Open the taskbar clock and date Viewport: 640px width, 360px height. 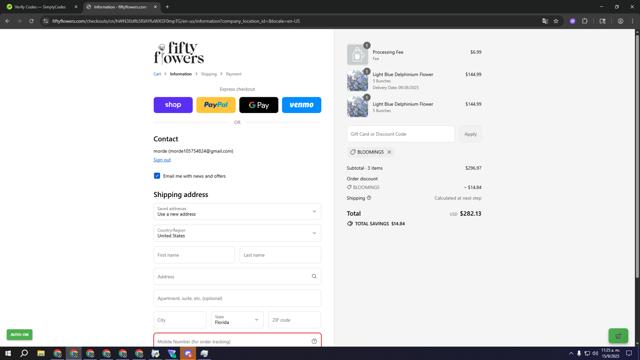(x=610, y=353)
